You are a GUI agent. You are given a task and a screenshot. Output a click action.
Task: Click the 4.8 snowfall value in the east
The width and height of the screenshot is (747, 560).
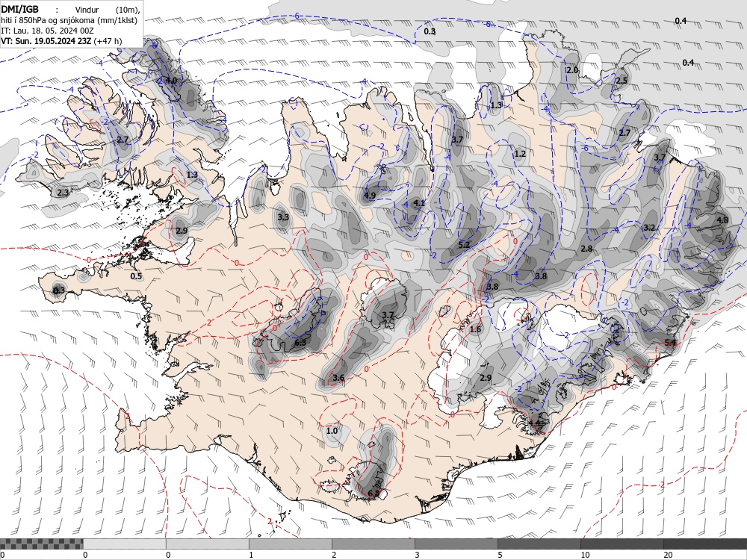[x=722, y=220]
